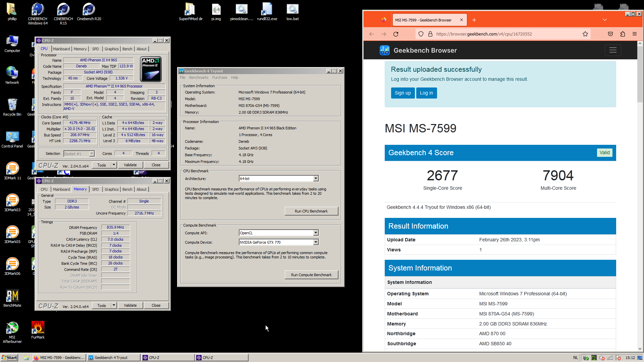644x362 pixels.
Task: Select MSI MS-7599 Geekbench browser tab
Action: (x=429, y=20)
